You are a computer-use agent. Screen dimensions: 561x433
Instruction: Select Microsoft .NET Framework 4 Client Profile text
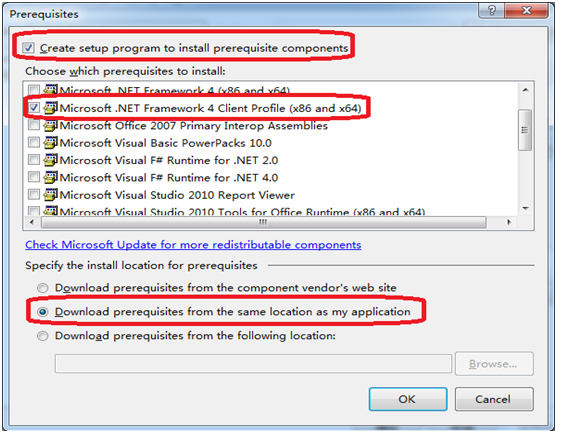coord(210,108)
